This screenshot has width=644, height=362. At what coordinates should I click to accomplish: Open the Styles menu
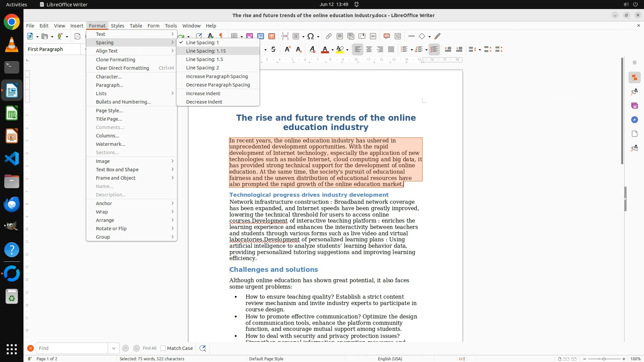[117, 26]
